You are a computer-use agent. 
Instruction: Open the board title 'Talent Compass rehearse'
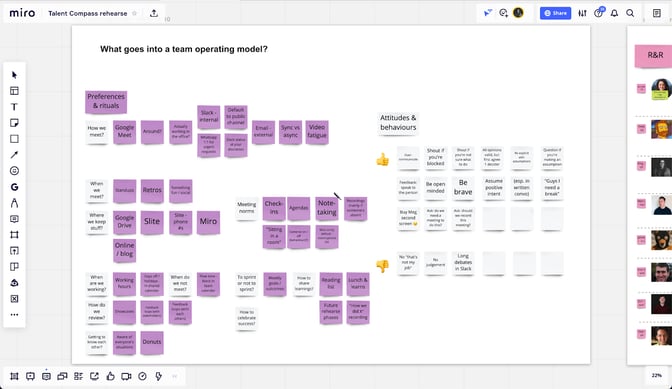tap(87, 13)
